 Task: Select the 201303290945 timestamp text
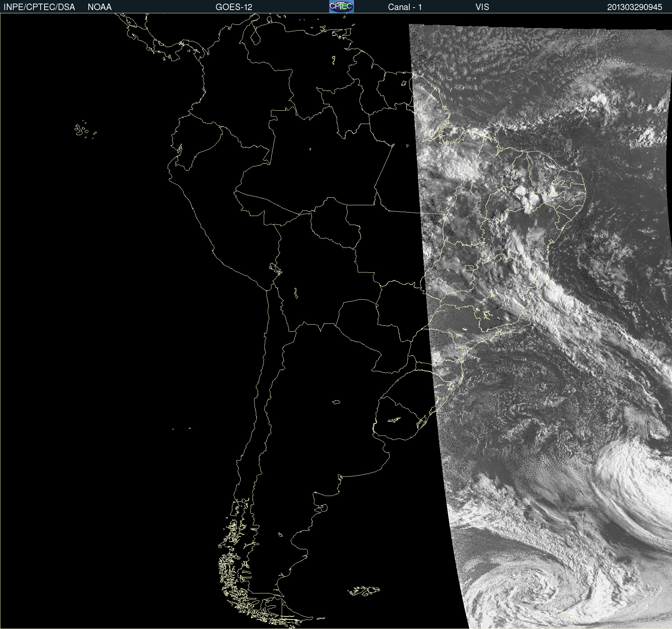635,7
